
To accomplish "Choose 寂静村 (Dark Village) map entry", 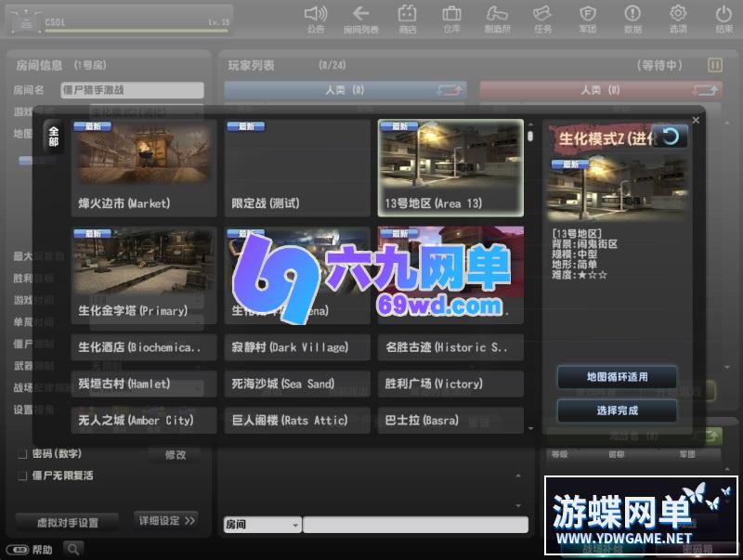I will 297,347.
